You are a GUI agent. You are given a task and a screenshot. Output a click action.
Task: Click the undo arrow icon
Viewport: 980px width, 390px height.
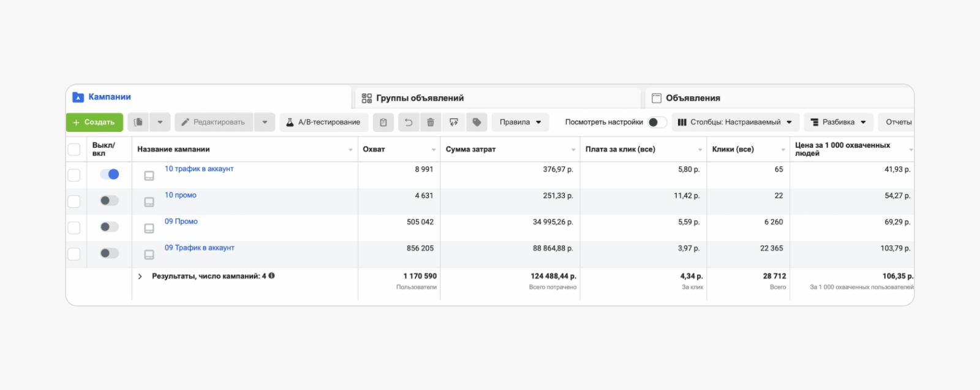click(408, 122)
